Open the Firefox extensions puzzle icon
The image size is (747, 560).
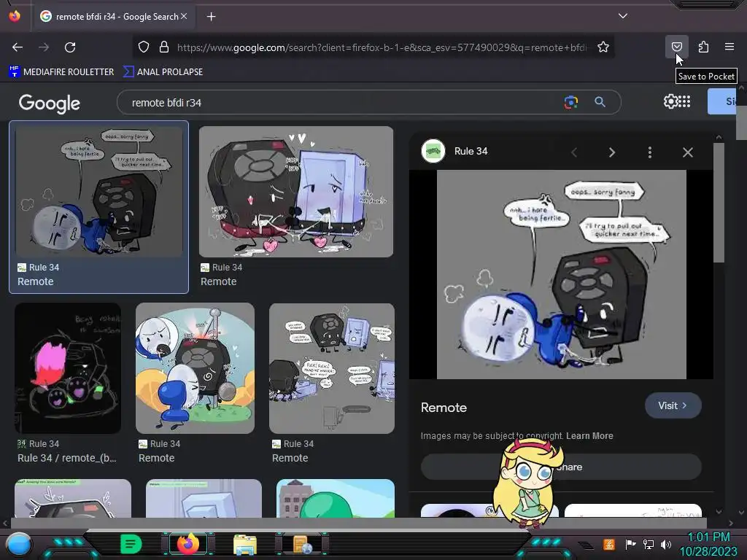tap(703, 47)
